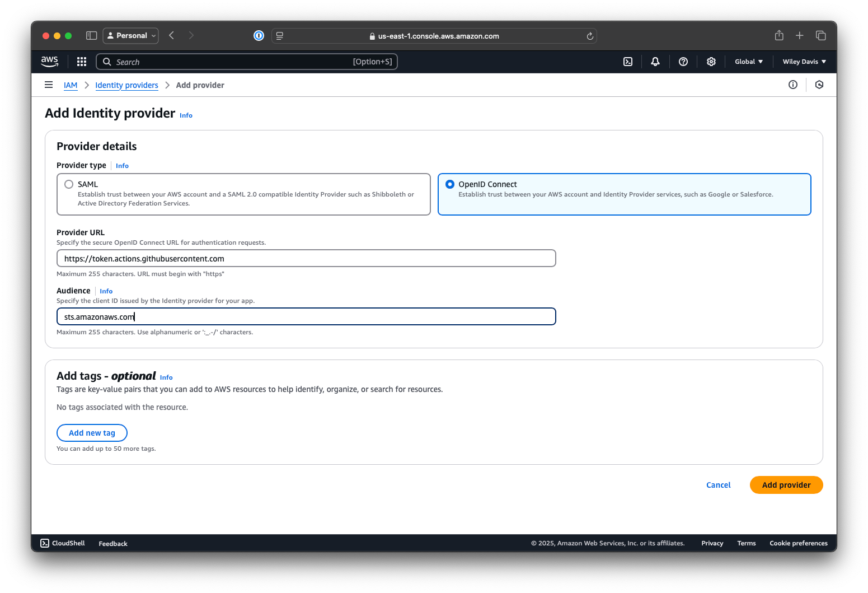Toggle the hamburger side navigation menu
The image size is (868, 593).
click(x=49, y=85)
